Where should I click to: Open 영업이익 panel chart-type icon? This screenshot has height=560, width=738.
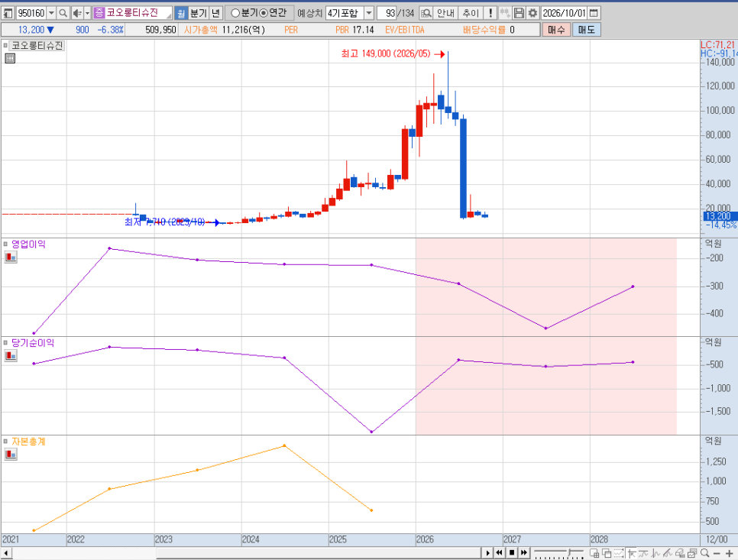pos(11,257)
